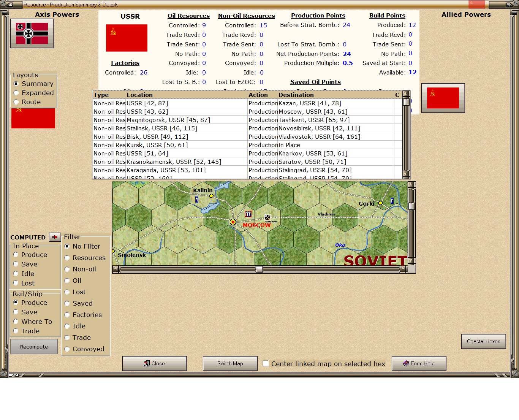Choose Lost under In Place
This screenshot has width=519, height=420.
(24, 283)
